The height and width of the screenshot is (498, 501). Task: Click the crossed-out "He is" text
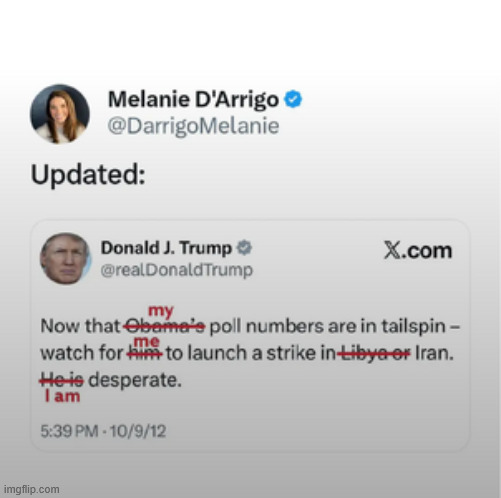coord(62,380)
